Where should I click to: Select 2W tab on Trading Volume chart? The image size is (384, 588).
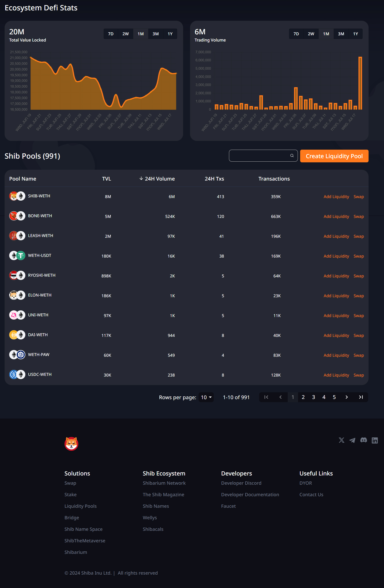311,34
